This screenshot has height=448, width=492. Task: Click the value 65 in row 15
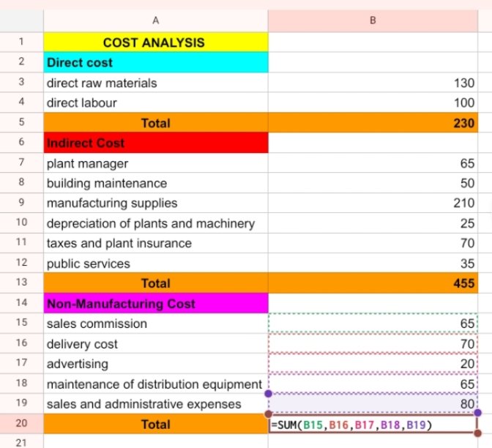[373, 324]
